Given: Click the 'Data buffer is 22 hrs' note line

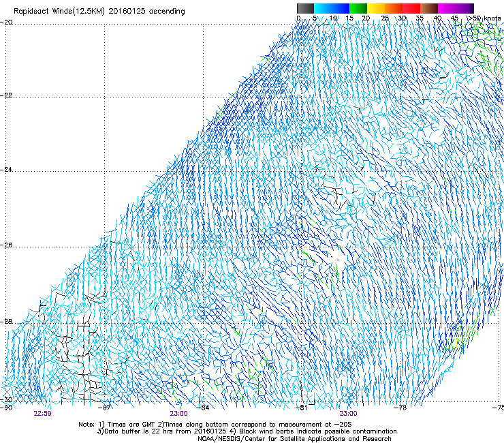Looking at the screenshot, I should tap(247, 431).
